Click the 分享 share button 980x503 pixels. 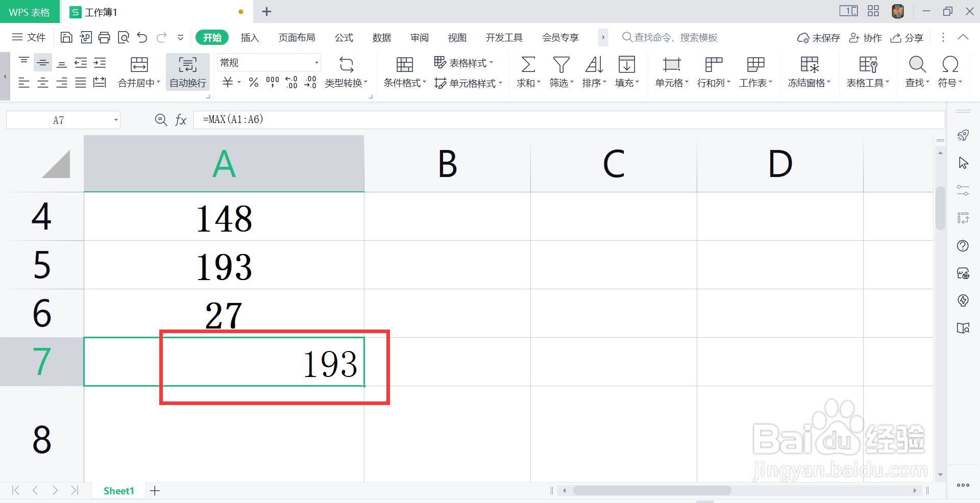tap(907, 37)
